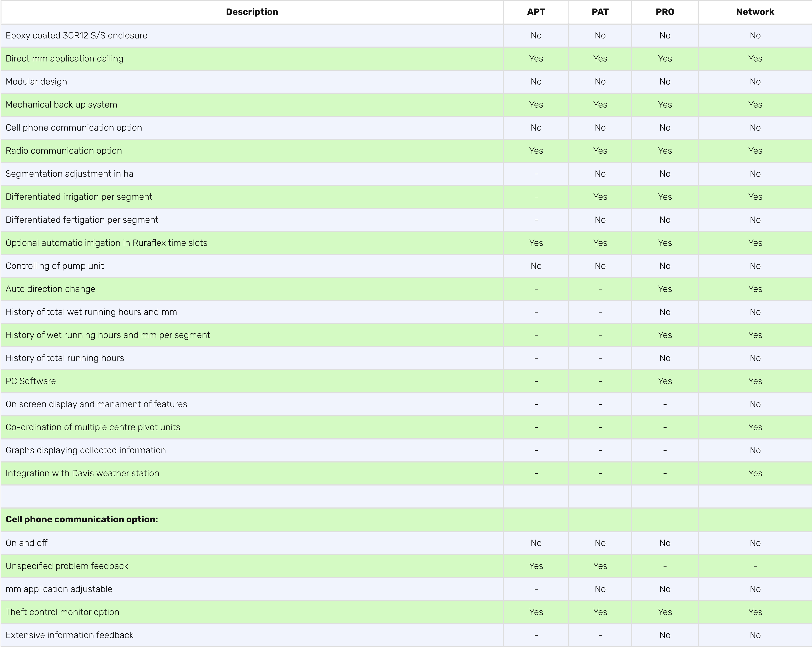This screenshot has height=647, width=812.
Task: Click 'Integration with Davis weather station' label
Action: [82, 473]
